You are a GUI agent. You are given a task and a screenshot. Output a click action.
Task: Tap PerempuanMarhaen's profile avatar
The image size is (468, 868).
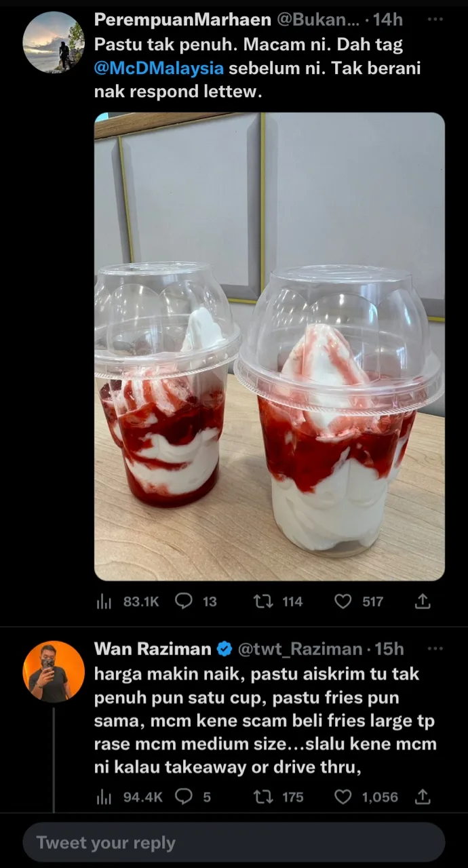pos(54,42)
